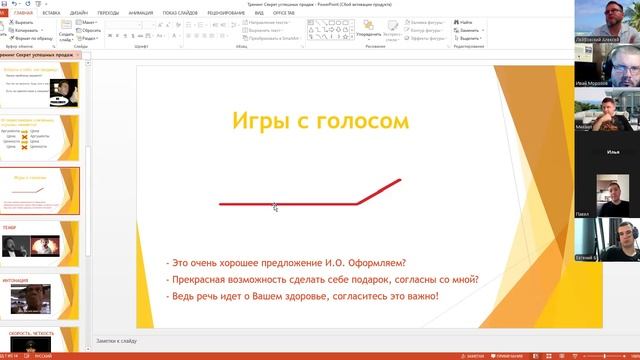Open the РЕЦЕНЗИРОВАНИЕ ribbon tab

pos(226,13)
